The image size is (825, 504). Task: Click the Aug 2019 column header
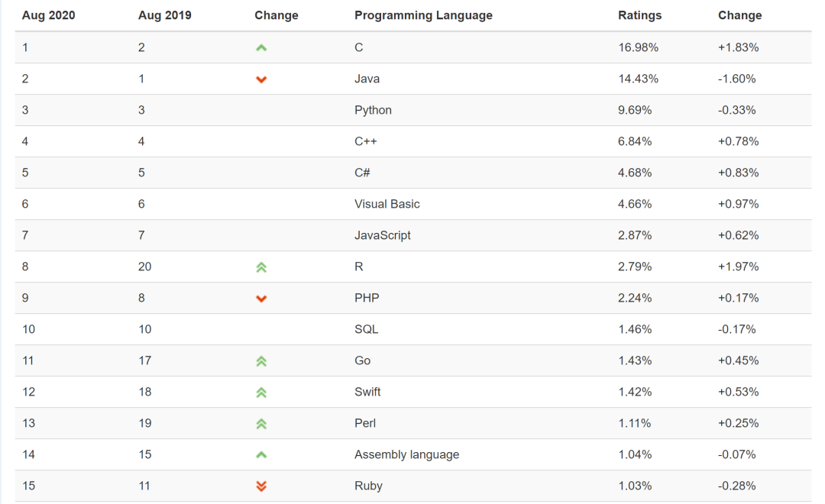coord(165,15)
